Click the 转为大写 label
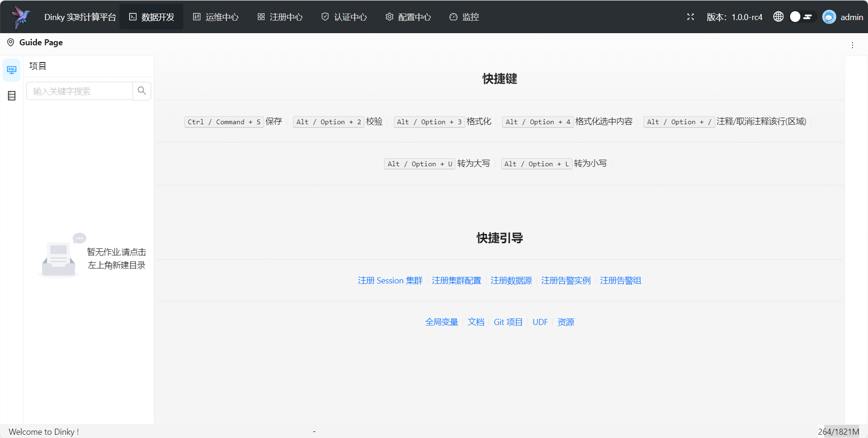The width and height of the screenshot is (868, 438). [474, 163]
